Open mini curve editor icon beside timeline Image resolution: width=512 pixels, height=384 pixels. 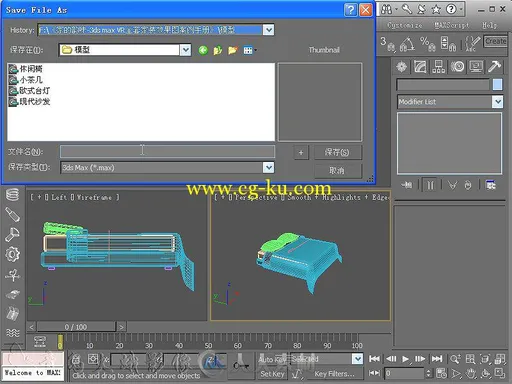40,341
